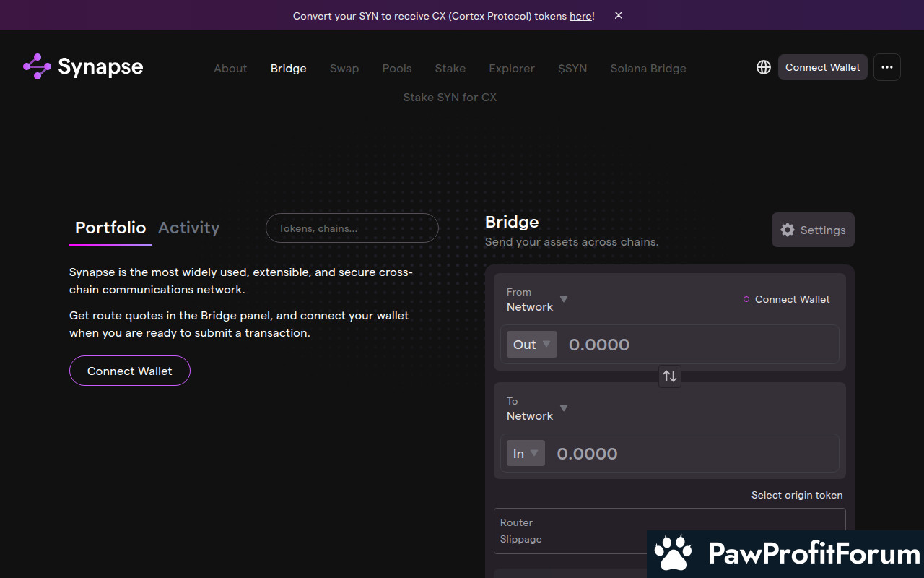Click the Synapse logo
924x578 pixels.
[x=83, y=67]
